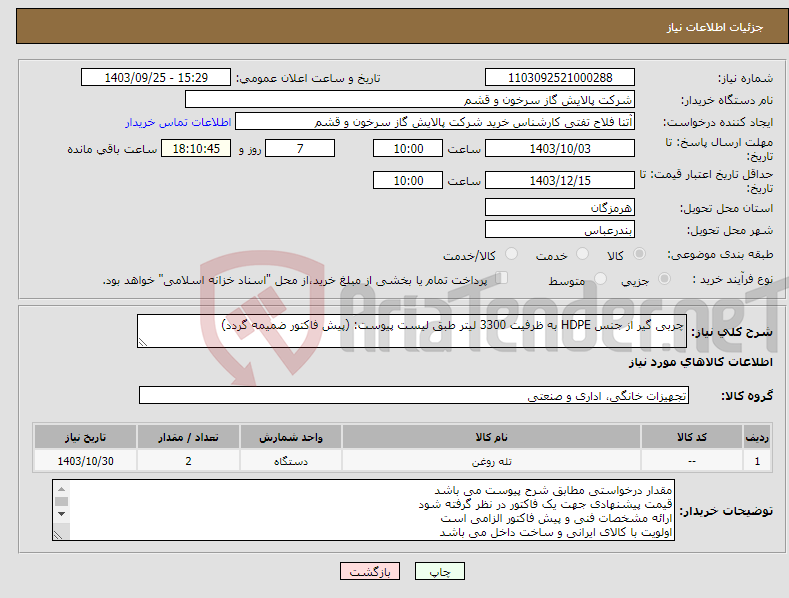Click the ردیف column header
This screenshot has height=598, width=789.
[x=757, y=437]
